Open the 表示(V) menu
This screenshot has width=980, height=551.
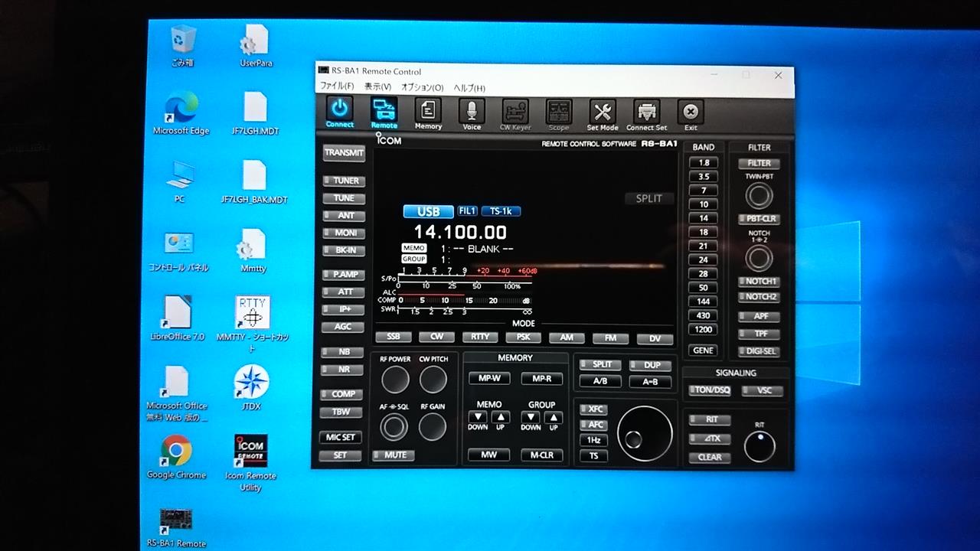[377, 86]
